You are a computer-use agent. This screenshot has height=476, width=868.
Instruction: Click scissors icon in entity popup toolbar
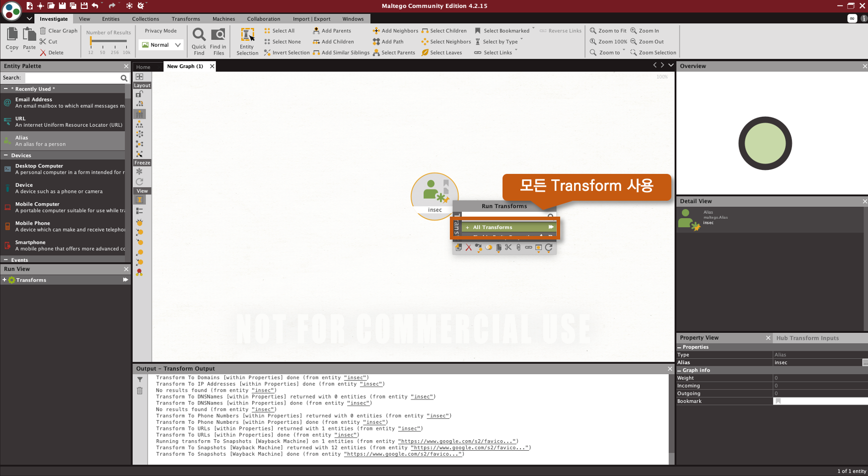[508, 247]
